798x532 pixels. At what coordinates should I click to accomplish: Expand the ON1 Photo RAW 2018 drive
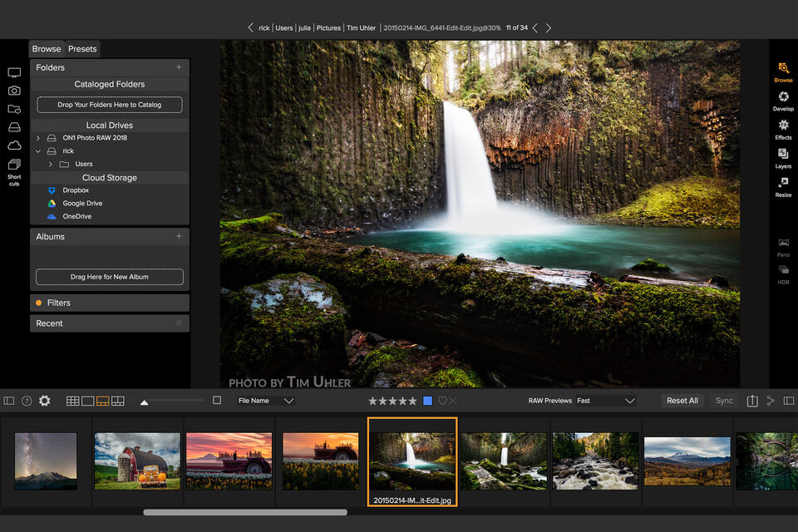(38, 138)
